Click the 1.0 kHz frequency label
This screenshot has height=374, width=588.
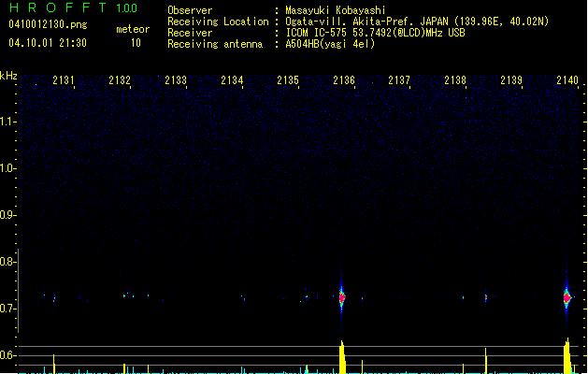tap(7, 168)
